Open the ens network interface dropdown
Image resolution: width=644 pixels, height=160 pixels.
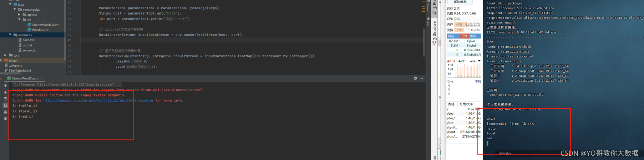point(475,61)
